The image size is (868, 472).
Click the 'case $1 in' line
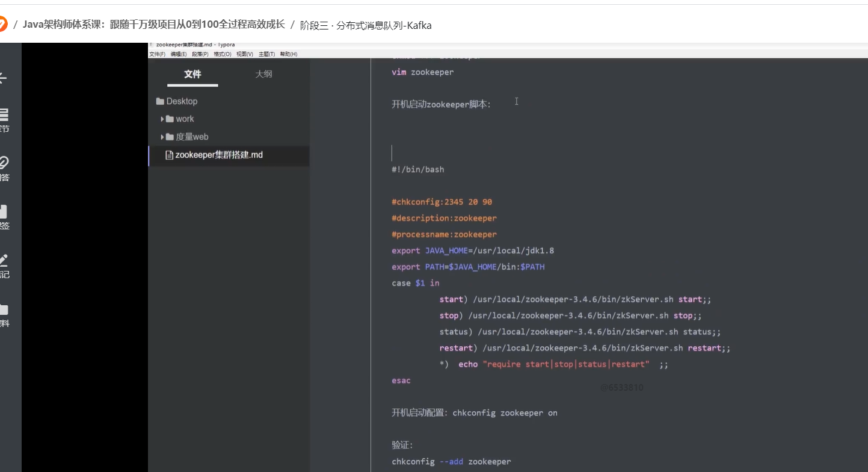click(415, 284)
